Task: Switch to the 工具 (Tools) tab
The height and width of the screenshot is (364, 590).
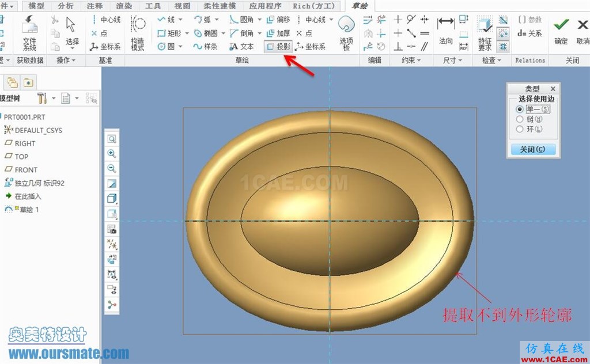Action: point(153,6)
